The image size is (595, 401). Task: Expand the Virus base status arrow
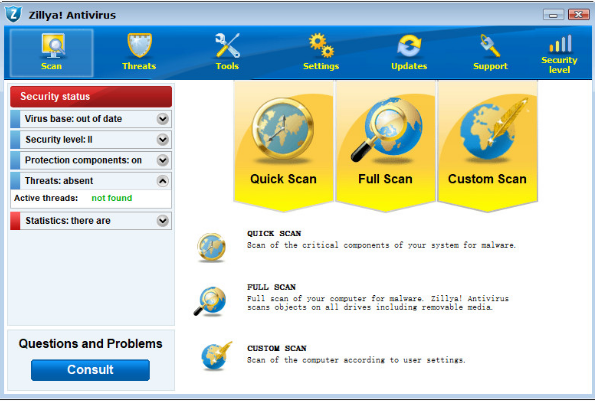coord(162,119)
